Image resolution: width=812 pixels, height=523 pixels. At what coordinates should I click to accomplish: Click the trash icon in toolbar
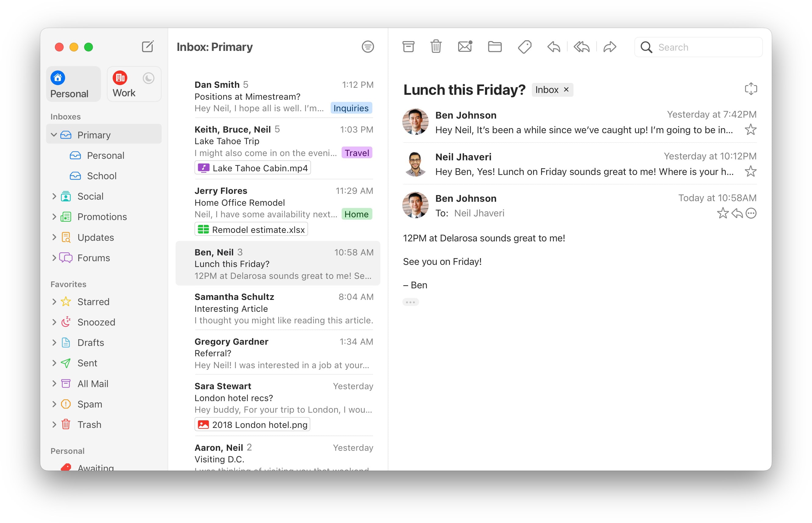coord(436,47)
